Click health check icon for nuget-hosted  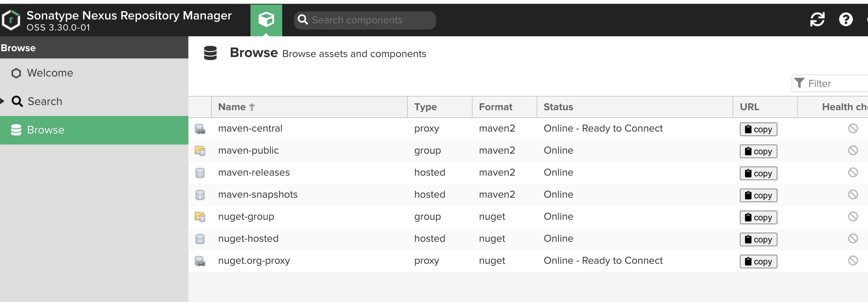point(853,238)
